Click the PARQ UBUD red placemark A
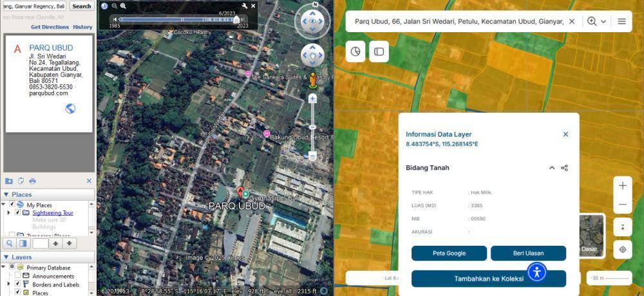 [241, 192]
